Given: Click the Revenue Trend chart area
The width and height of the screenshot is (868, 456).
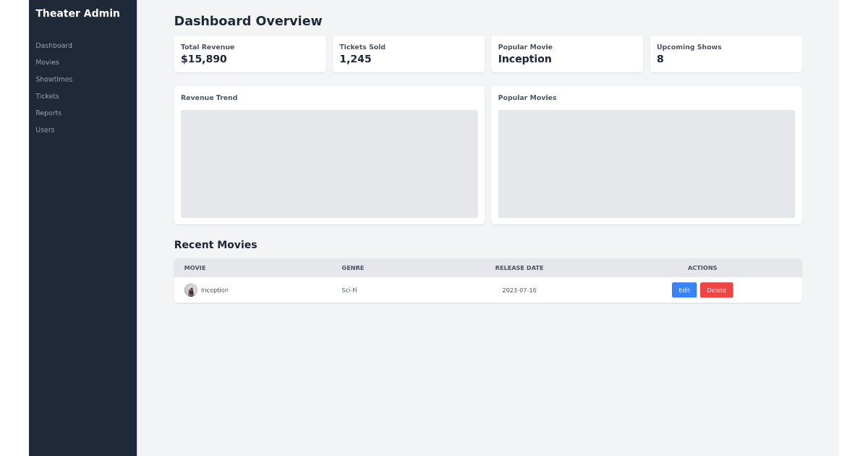Looking at the screenshot, I should [329, 164].
